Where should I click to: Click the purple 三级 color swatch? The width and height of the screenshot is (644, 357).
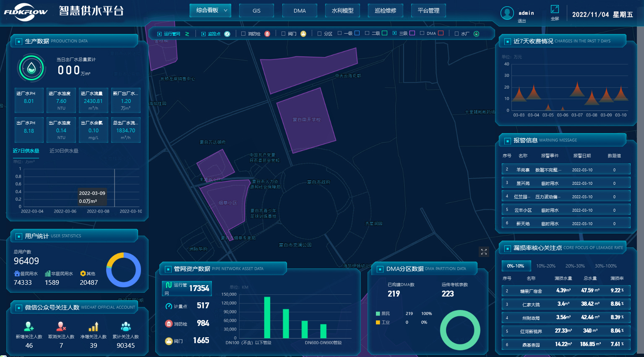point(412,33)
